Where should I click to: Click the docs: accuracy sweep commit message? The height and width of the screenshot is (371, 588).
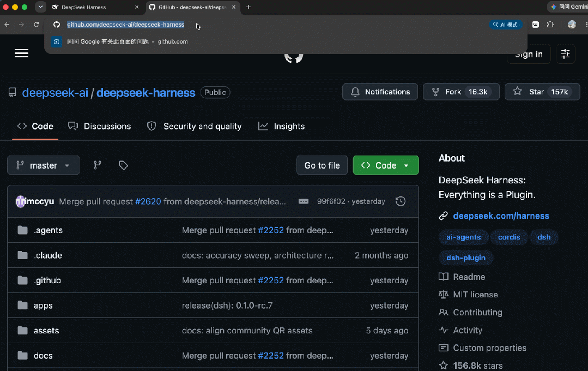click(x=258, y=255)
